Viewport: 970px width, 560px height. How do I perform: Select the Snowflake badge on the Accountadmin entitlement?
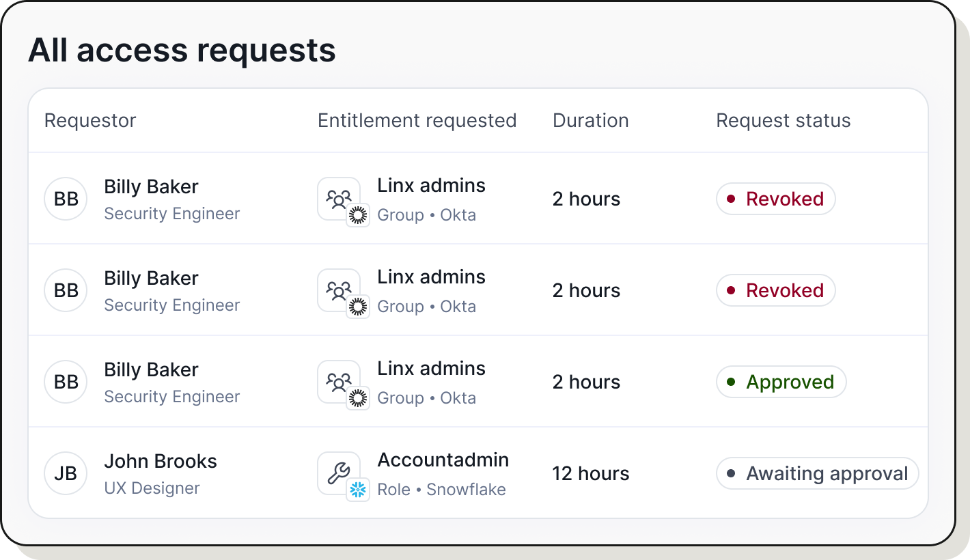coord(358,488)
